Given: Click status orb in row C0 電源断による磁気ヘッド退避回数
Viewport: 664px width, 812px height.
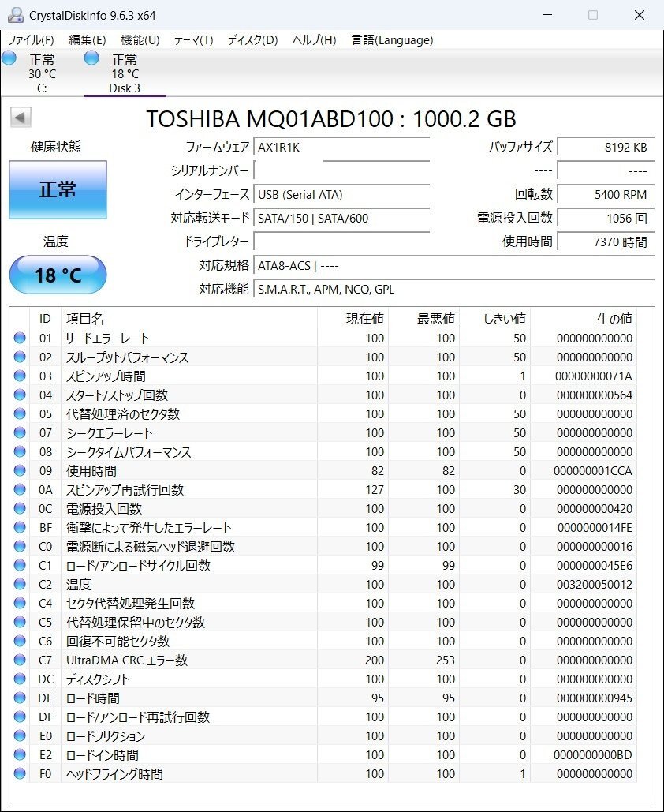Looking at the screenshot, I should (20, 546).
